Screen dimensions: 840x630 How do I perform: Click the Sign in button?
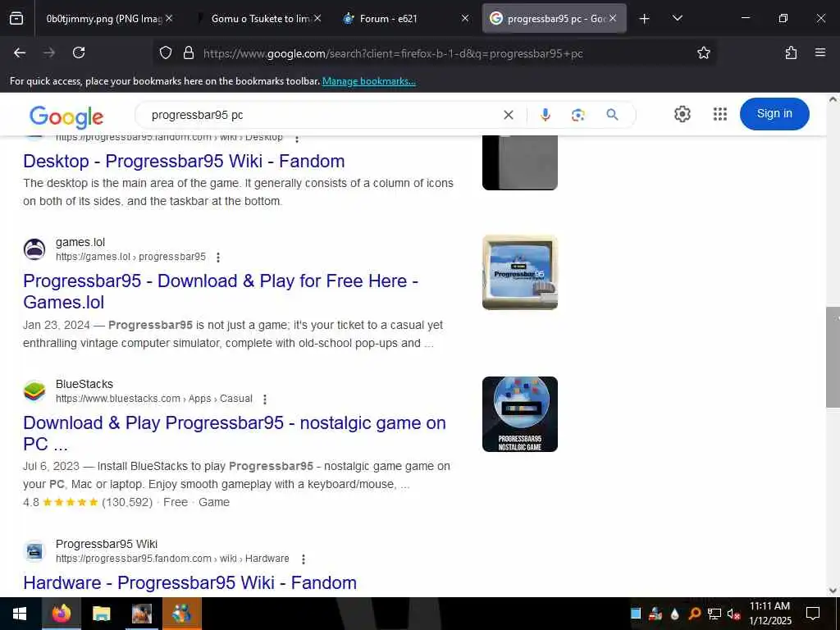pos(774,113)
